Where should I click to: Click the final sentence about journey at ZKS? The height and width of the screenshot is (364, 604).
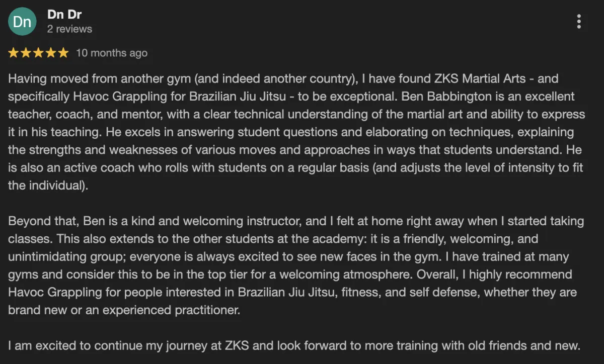tap(294, 345)
